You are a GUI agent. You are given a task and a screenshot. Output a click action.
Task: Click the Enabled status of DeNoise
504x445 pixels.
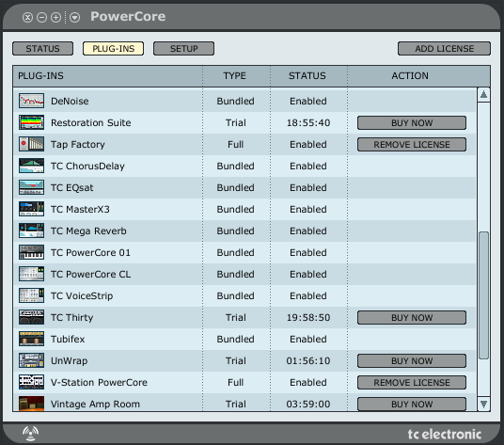308,101
